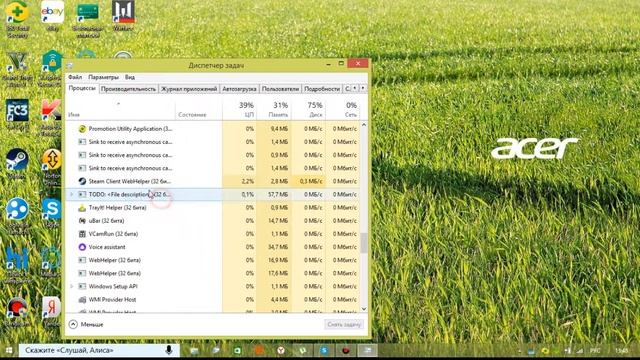Click the Снять задачу button
The height and width of the screenshot is (360, 640).
(x=344, y=324)
